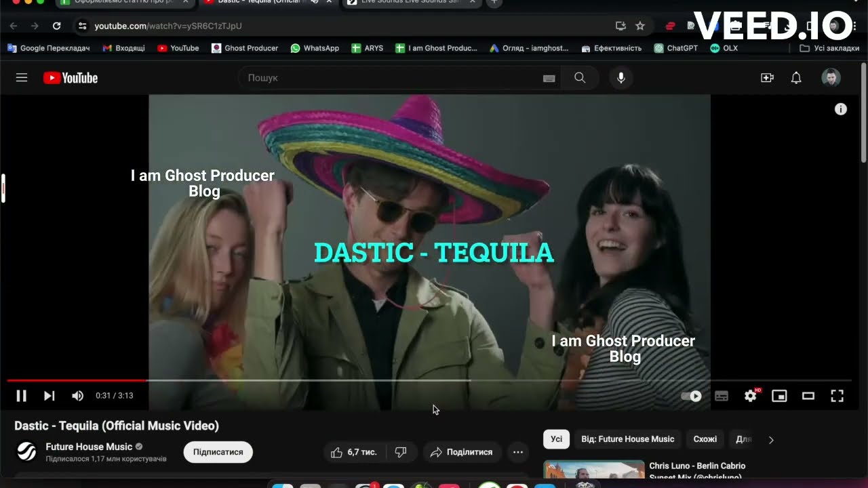Open the site info icon in address bar
The height and width of the screenshot is (488, 868).
click(82, 26)
